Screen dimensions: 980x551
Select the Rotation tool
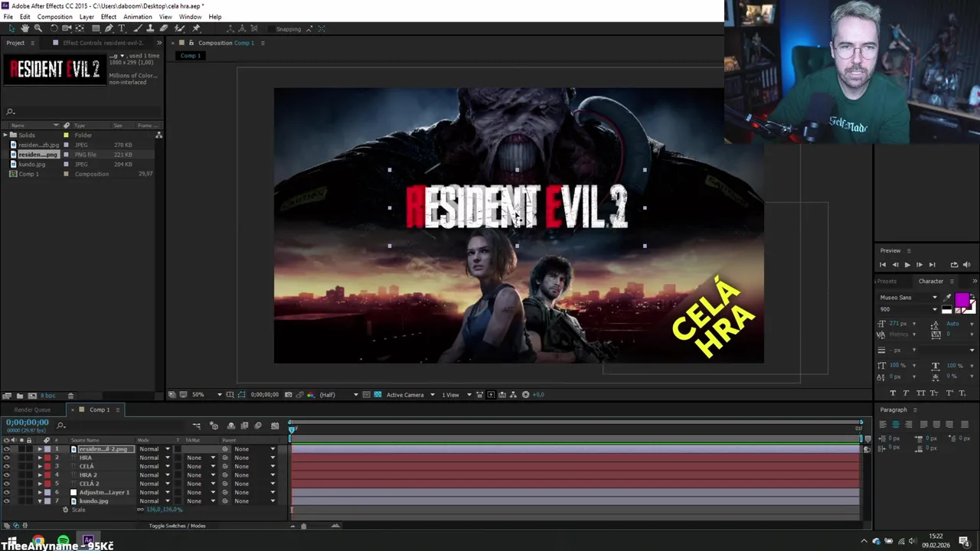coord(54,28)
